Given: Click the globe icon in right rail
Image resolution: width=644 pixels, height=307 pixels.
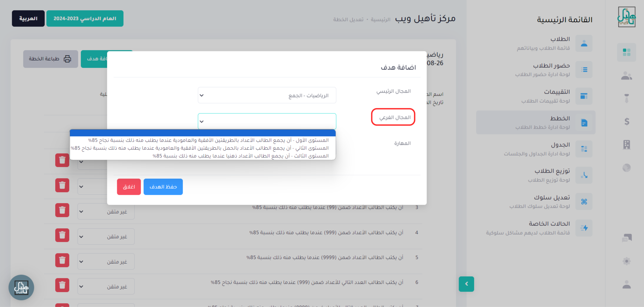Looking at the screenshot, I should (x=626, y=168).
